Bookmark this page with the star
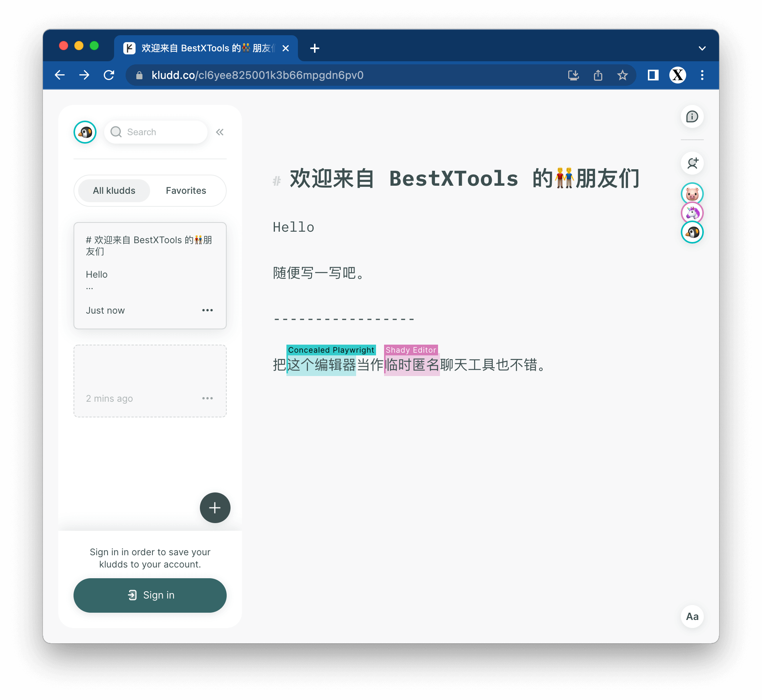Screen dimensions: 762x700 point(622,75)
